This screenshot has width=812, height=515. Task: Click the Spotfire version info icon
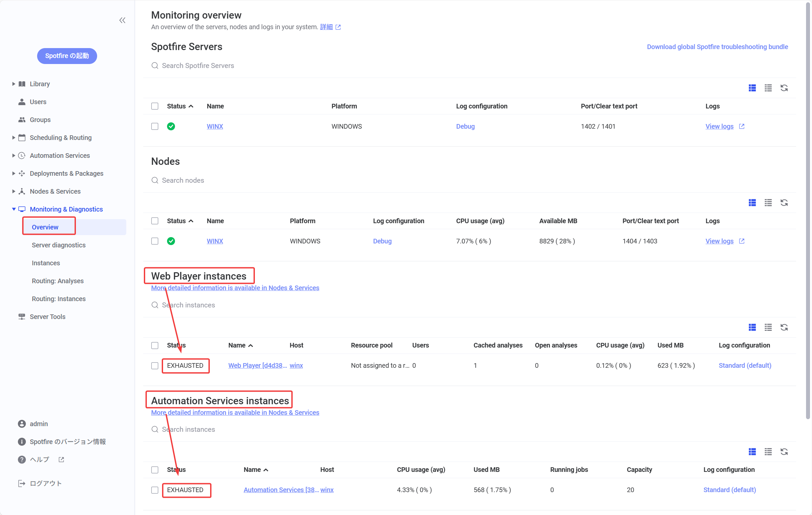22,441
